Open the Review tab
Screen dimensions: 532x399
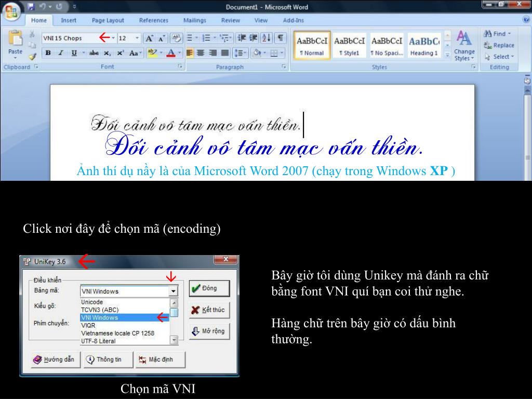pos(231,20)
